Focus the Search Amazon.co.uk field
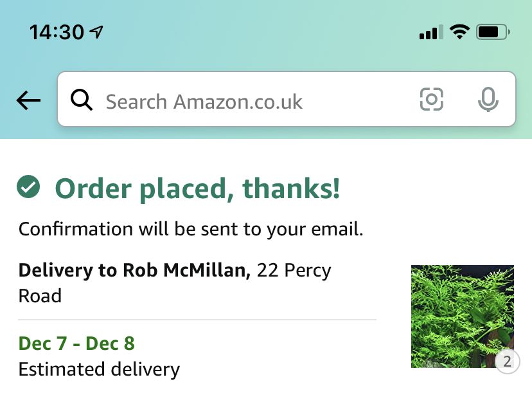The width and height of the screenshot is (532, 402). pos(287,99)
